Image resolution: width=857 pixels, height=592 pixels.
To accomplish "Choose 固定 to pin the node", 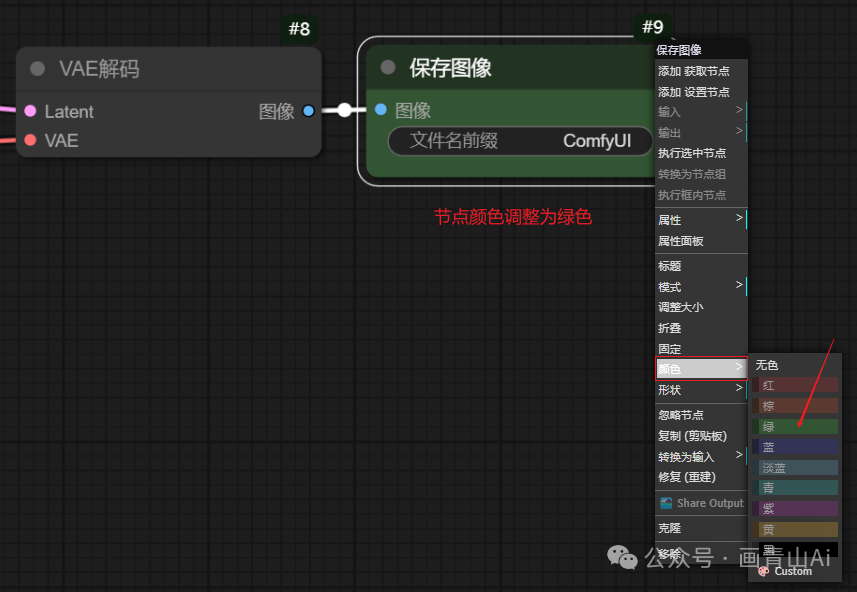I will pos(701,349).
